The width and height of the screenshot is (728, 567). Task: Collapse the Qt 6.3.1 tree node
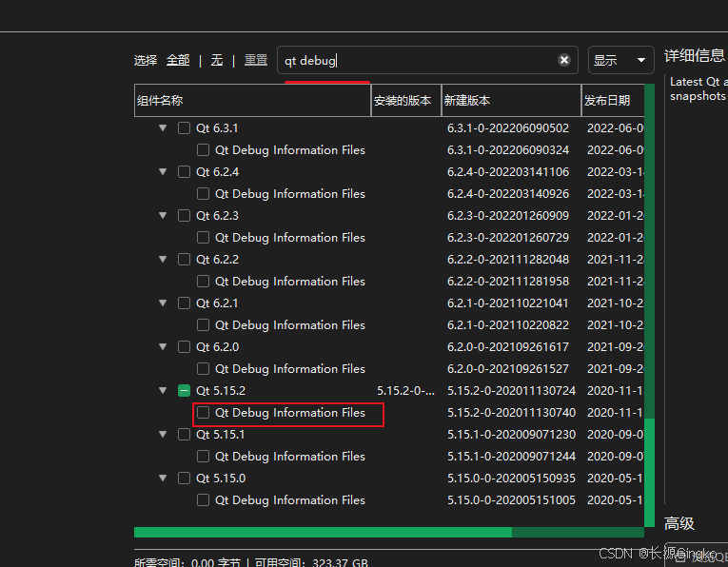pyautogui.click(x=163, y=127)
